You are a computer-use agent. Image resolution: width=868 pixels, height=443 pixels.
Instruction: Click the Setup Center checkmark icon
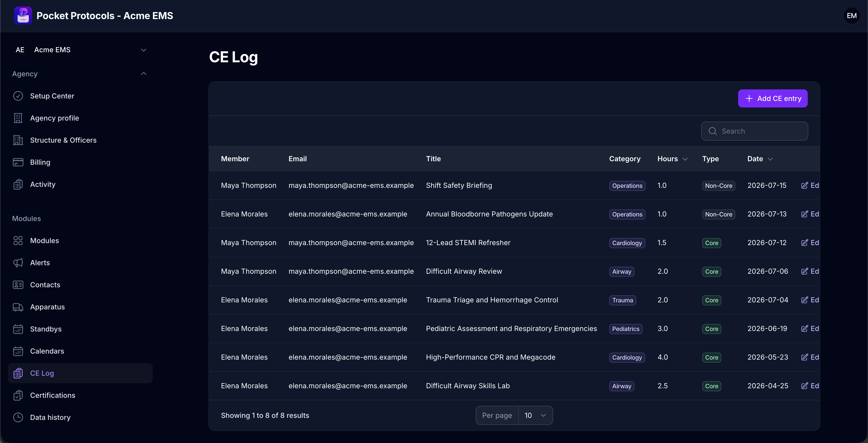point(18,96)
